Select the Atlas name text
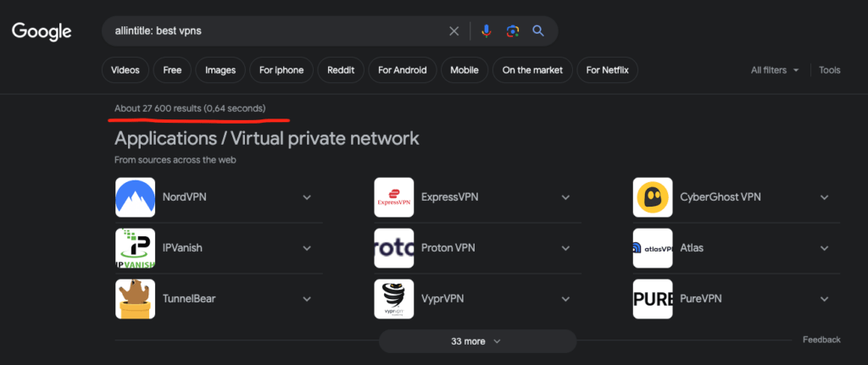 tap(692, 248)
